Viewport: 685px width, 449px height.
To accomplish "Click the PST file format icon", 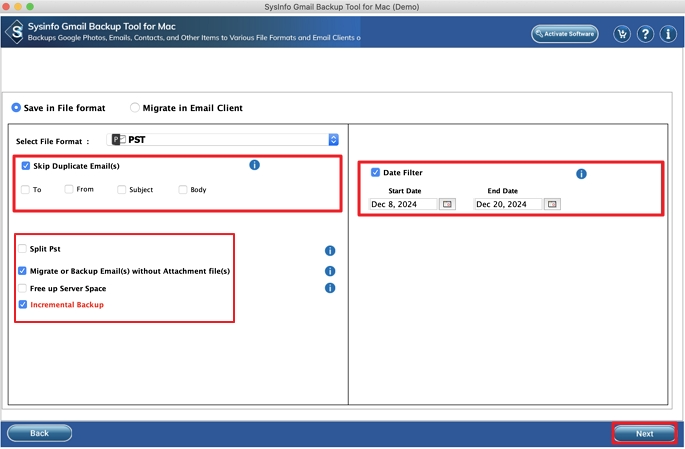I will 118,140.
